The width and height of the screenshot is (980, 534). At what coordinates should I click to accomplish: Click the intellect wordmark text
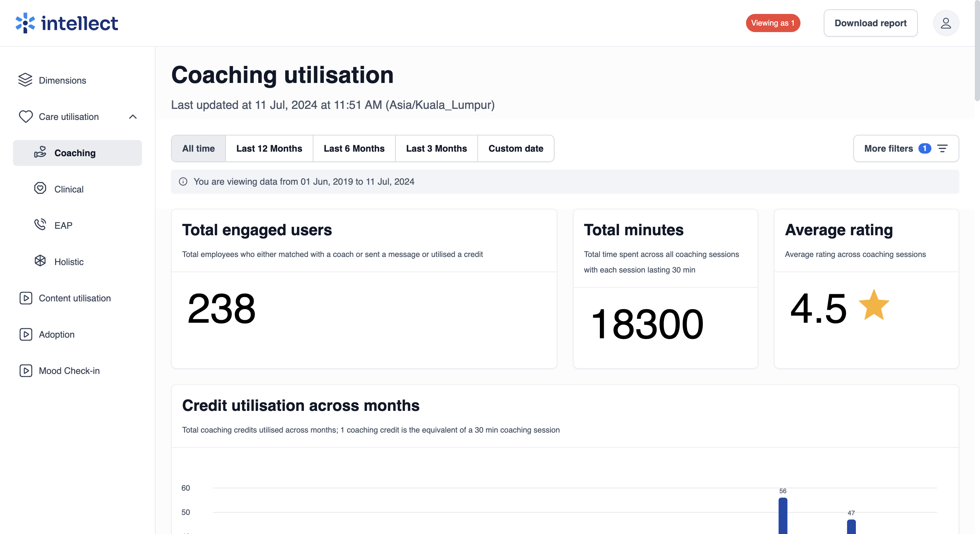79,23
